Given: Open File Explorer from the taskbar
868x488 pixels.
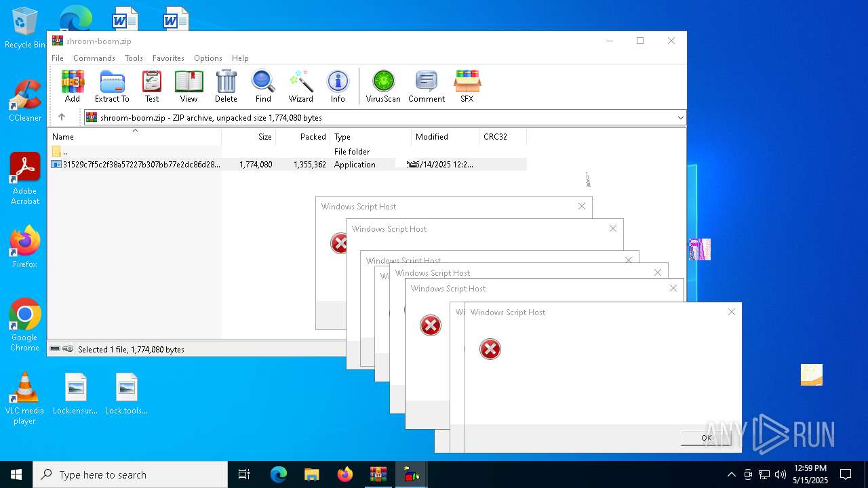Looking at the screenshot, I should click(311, 474).
